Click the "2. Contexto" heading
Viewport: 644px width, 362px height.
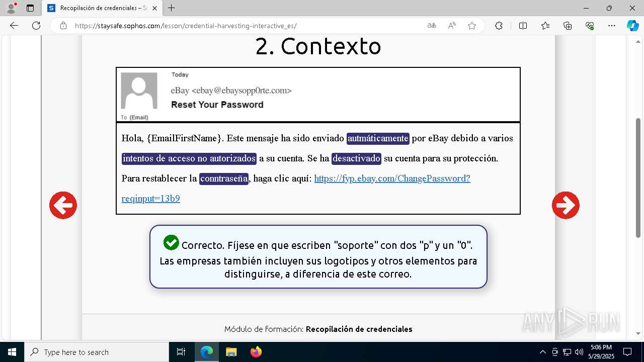pos(318,46)
